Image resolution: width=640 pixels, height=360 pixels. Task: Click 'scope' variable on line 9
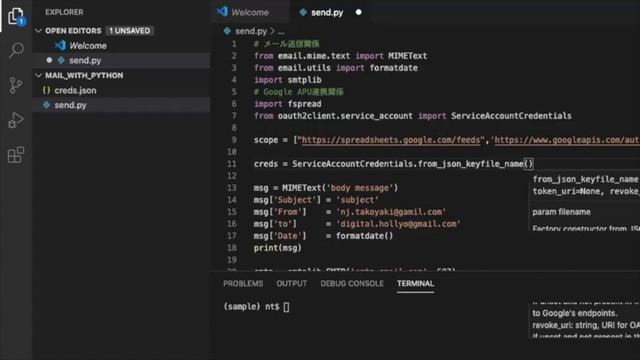[x=266, y=140]
